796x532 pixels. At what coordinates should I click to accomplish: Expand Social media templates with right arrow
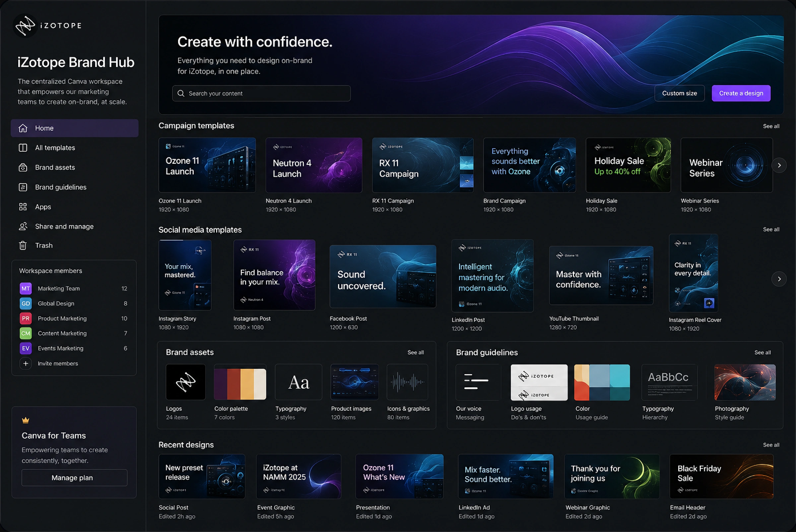(779, 279)
